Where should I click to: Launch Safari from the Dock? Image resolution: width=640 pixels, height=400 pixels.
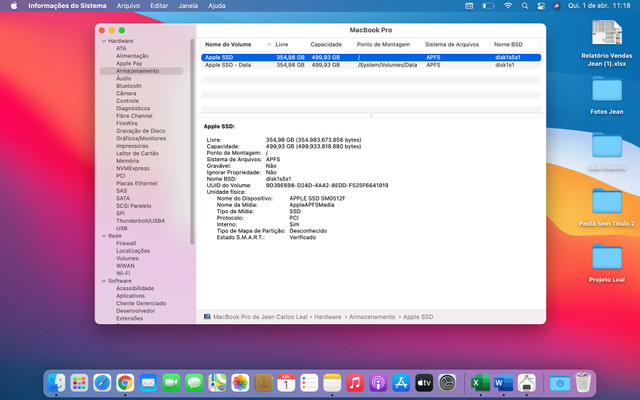[x=102, y=383]
